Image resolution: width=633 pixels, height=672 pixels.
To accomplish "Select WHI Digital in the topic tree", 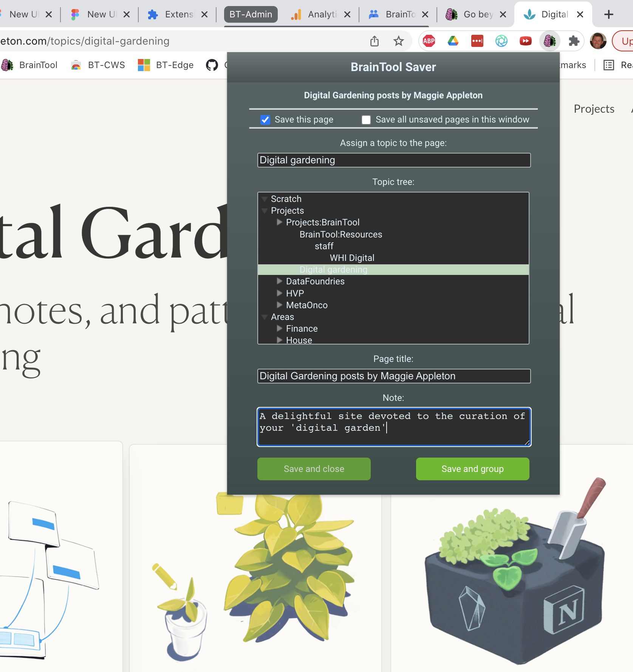I will (x=352, y=258).
